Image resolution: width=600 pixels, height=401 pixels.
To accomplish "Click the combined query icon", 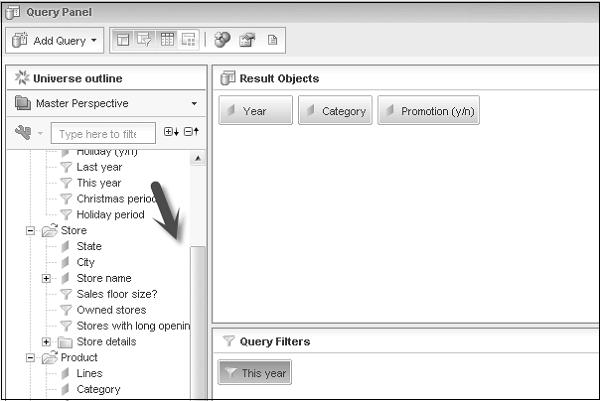I will pos(222,40).
